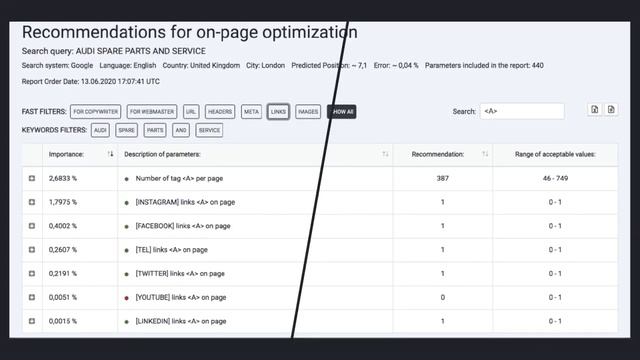Screen dimensions: 640x360
Task: Expand the LINKEDIN links row
Action: point(32,321)
